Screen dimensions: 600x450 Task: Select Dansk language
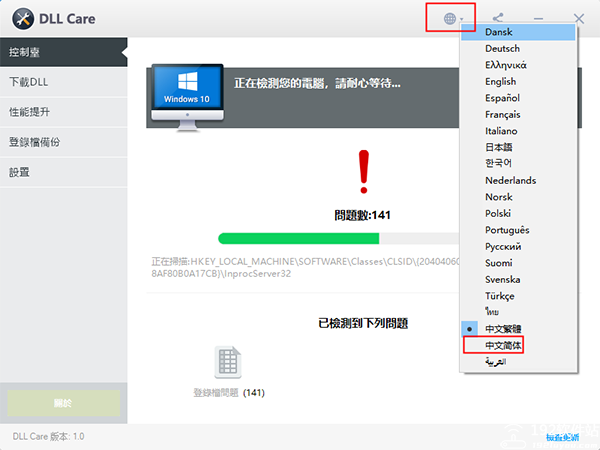(518, 32)
